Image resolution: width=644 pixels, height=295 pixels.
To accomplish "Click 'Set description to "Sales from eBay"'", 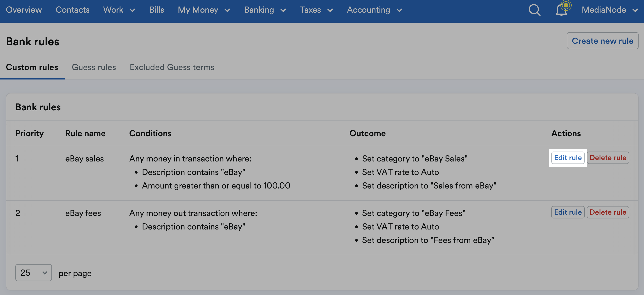I will point(429,185).
